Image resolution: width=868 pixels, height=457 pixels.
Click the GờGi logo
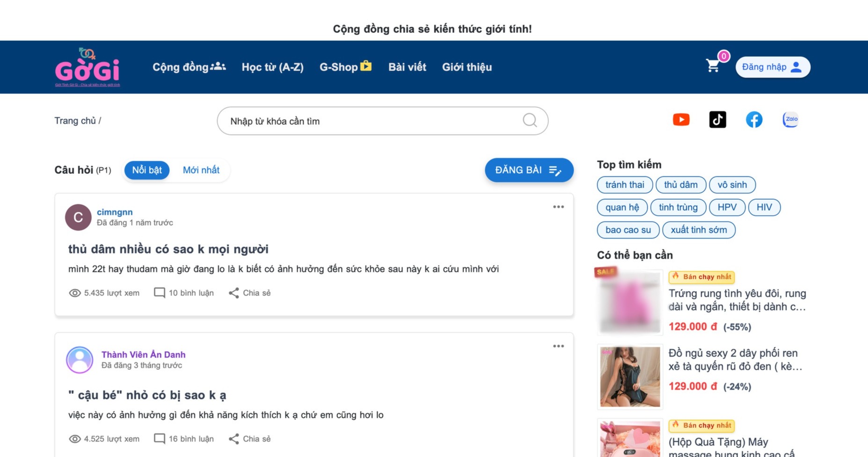tap(88, 67)
